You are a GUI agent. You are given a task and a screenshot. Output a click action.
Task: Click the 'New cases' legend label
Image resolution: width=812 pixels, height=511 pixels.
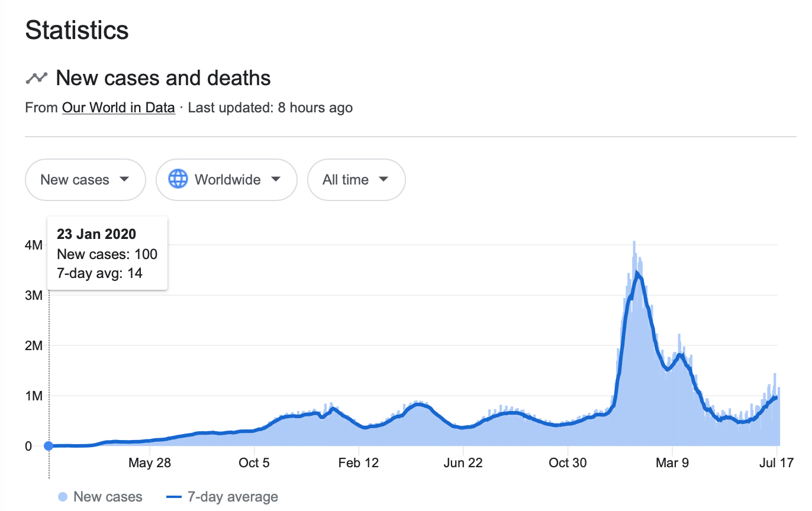pos(108,497)
